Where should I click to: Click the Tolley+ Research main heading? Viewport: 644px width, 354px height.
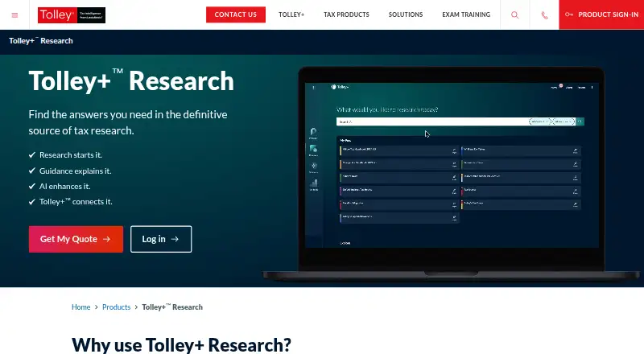pos(131,81)
